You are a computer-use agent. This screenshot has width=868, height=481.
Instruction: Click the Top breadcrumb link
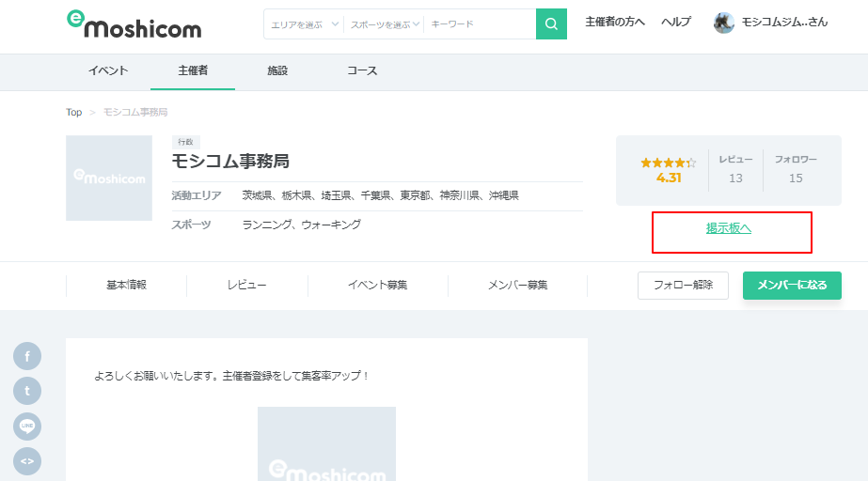(73, 112)
